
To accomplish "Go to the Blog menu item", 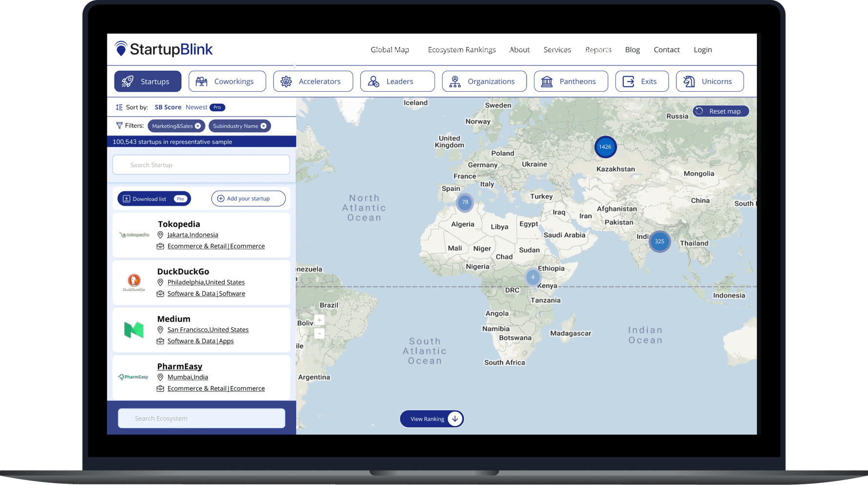I will [x=632, y=49].
